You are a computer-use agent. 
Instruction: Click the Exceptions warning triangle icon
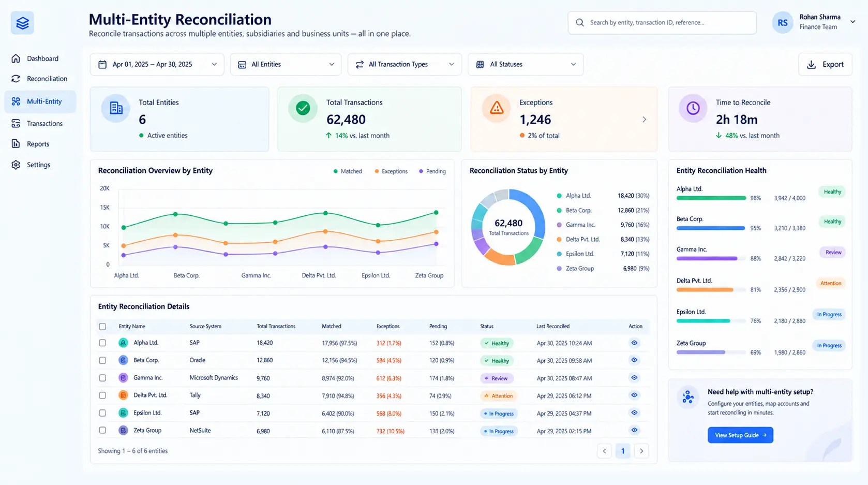click(x=497, y=108)
